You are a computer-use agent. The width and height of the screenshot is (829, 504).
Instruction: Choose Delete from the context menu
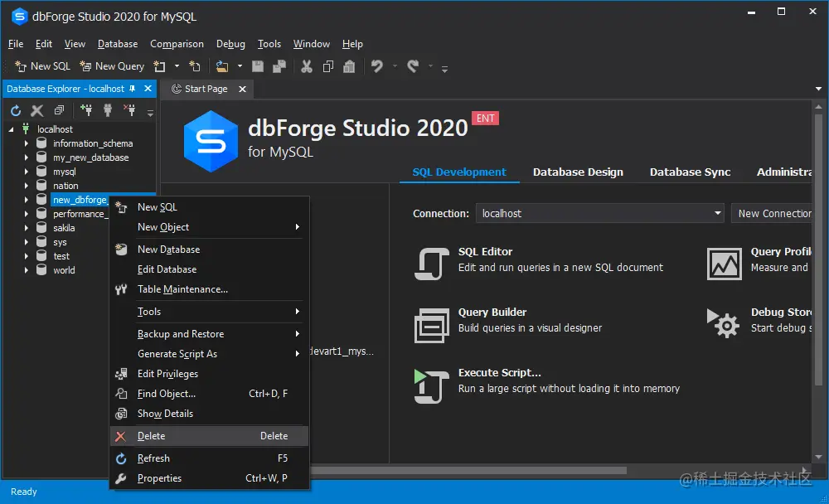pyautogui.click(x=151, y=435)
